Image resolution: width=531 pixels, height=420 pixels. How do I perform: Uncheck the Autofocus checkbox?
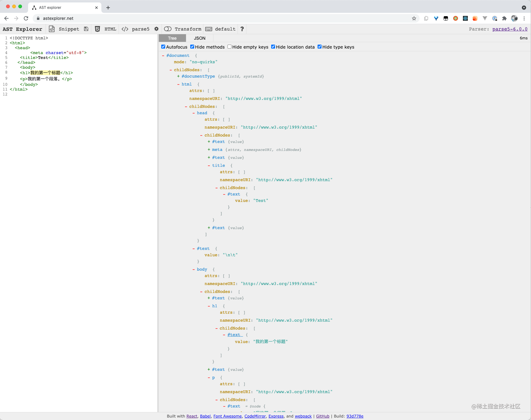tap(163, 47)
